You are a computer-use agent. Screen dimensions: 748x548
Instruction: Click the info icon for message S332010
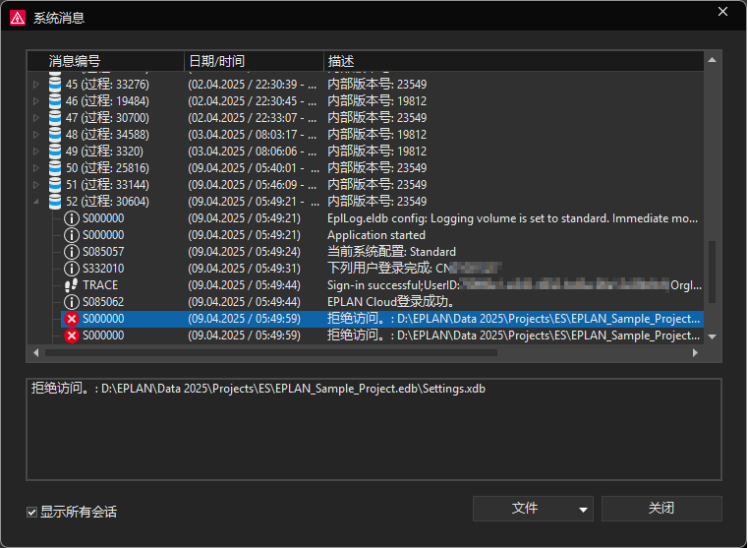click(72, 269)
